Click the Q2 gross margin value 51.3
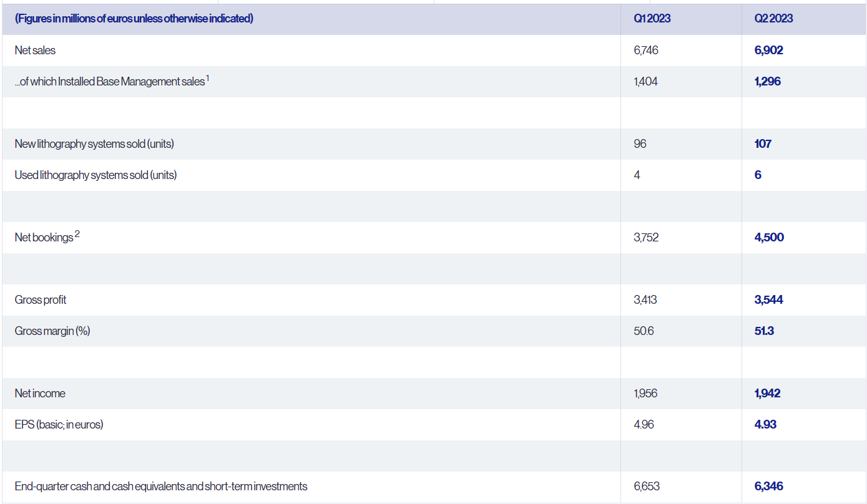The image size is (867, 504). [x=764, y=331]
